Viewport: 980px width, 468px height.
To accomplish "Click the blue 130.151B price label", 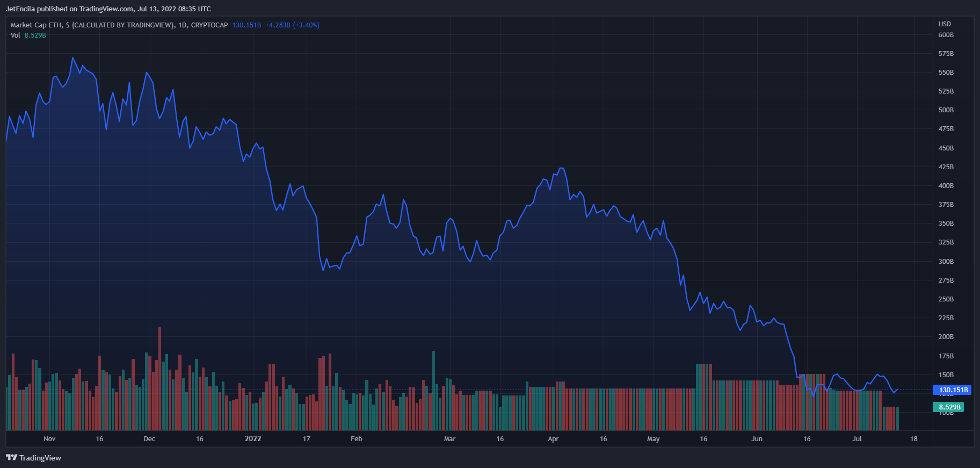I will tap(953, 390).
